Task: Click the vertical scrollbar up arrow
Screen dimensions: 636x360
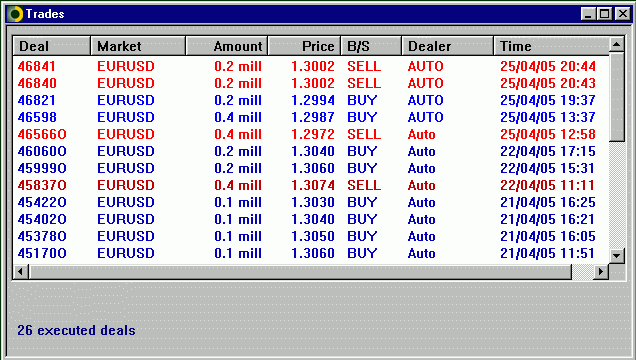Action: [x=617, y=44]
